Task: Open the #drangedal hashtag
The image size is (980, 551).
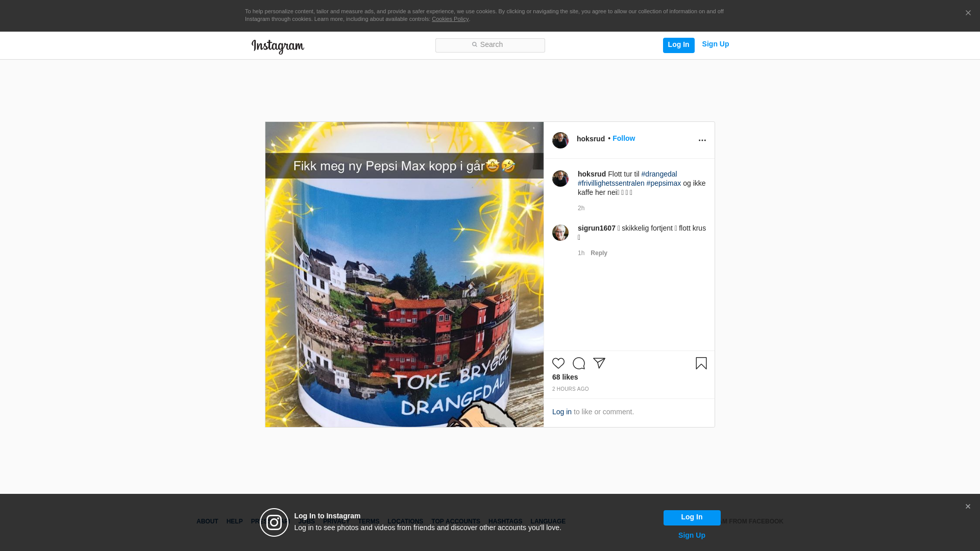Action: (659, 174)
